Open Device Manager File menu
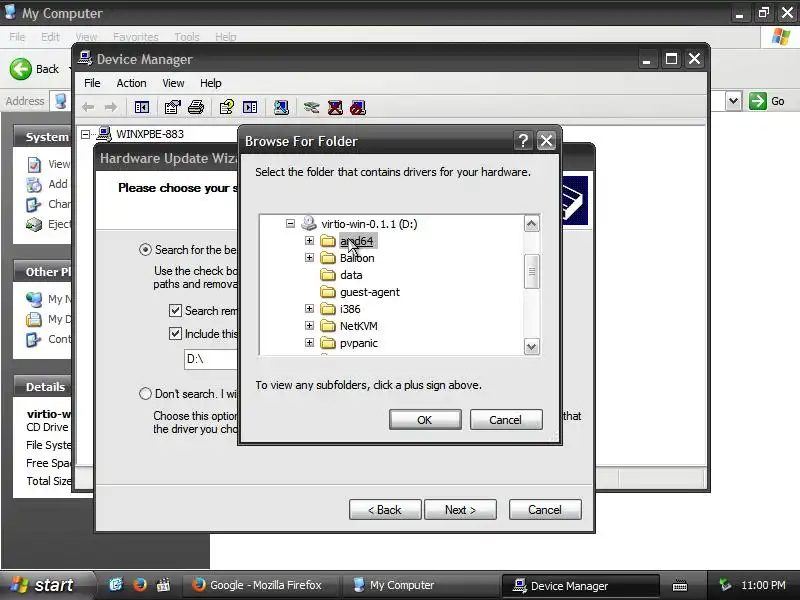 pos(92,83)
